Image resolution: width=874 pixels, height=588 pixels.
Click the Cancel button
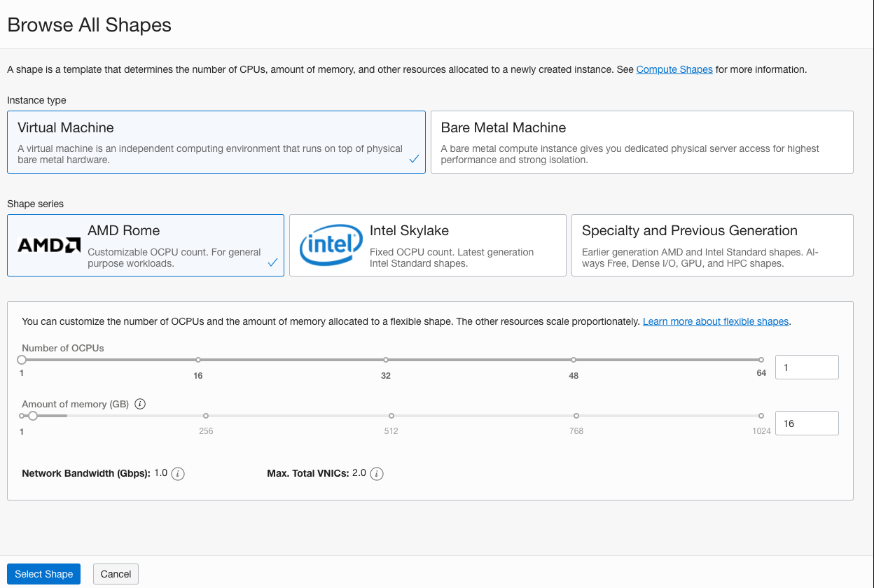[116, 573]
